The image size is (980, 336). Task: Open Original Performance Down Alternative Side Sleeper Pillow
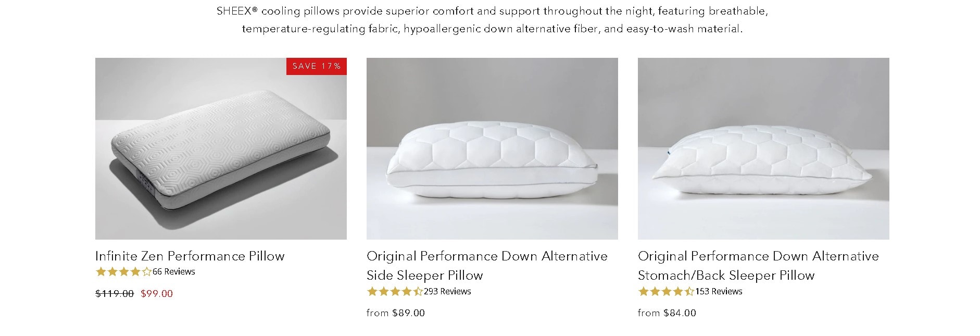click(x=486, y=266)
